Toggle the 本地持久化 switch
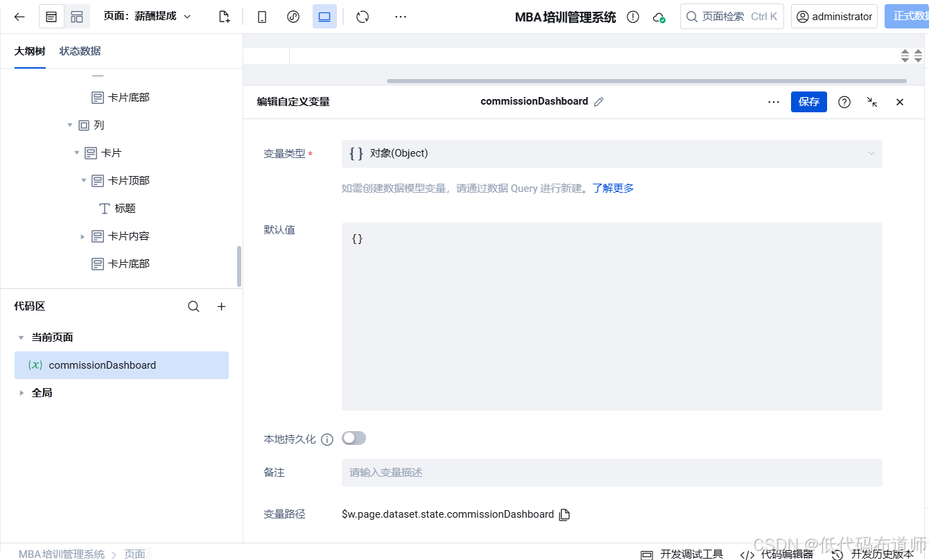 click(x=354, y=438)
